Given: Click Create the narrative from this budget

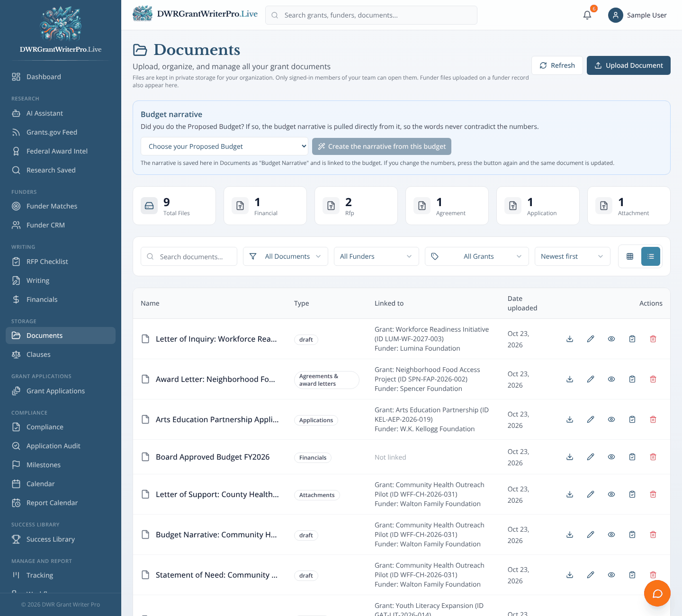Looking at the screenshot, I should (382, 146).
